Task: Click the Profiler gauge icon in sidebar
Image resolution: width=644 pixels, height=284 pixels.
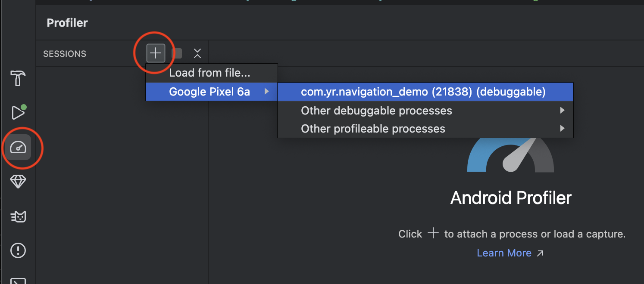Action: click(18, 148)
